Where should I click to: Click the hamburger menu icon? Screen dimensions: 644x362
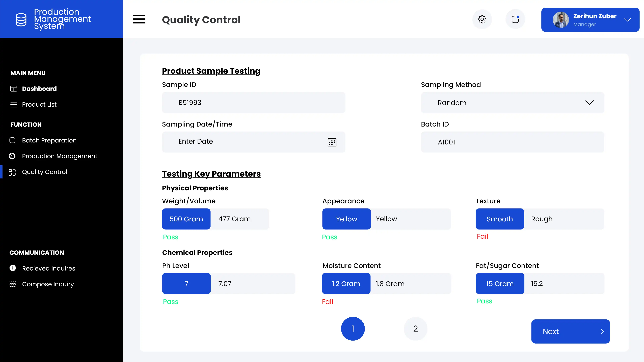[x=139, y=19]
